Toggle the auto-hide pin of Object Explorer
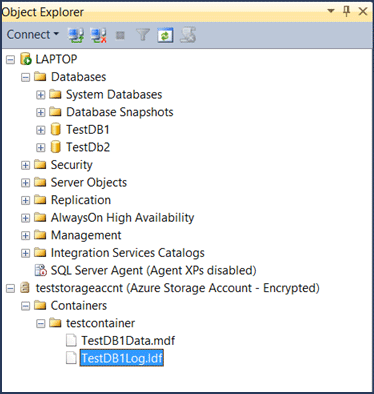Screen dimensions: 374x394 pos(347,11)
